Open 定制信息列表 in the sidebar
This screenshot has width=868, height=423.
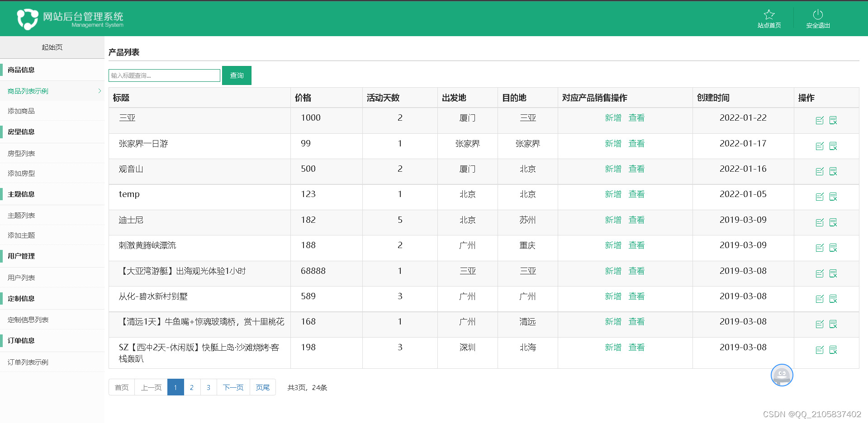click(28, 320)
